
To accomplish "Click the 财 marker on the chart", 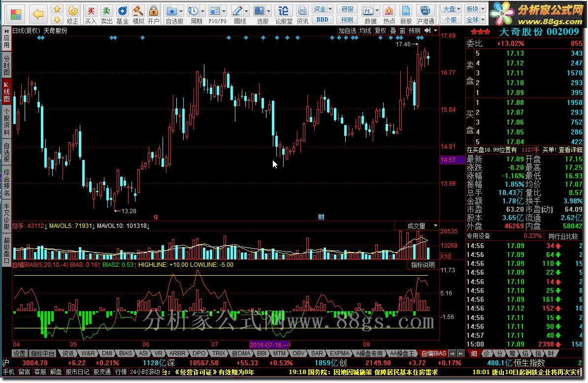I will click(321, 217).
